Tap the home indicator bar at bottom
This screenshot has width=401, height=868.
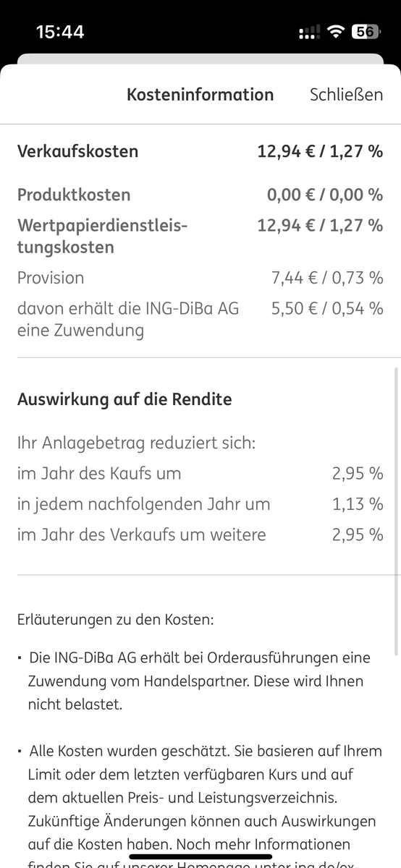[x=200, y=856]
